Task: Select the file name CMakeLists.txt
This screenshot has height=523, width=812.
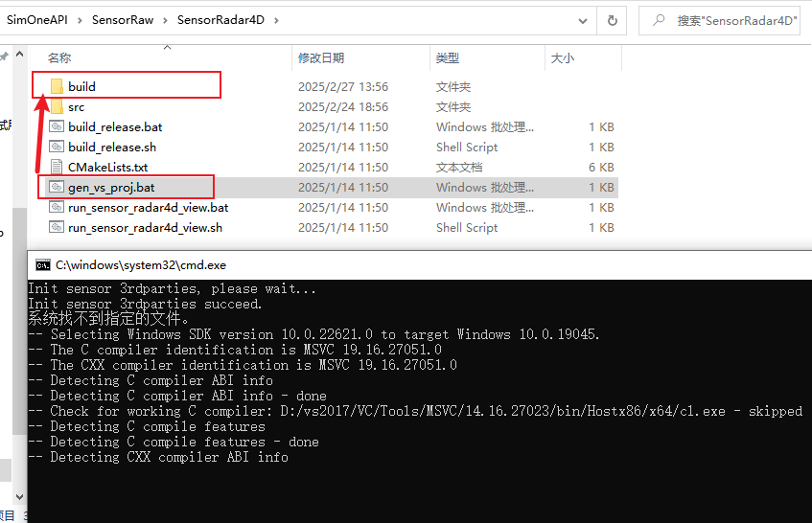Action: 107,168
